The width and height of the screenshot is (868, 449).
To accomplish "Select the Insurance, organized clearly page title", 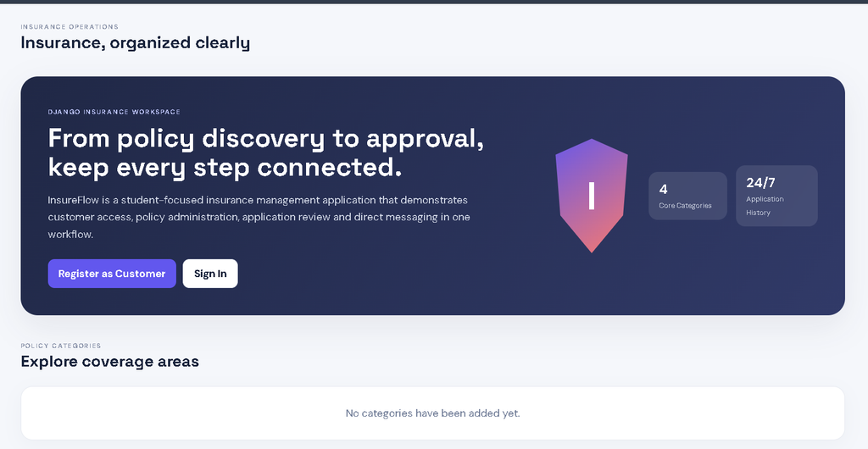I will pos(135,42).
